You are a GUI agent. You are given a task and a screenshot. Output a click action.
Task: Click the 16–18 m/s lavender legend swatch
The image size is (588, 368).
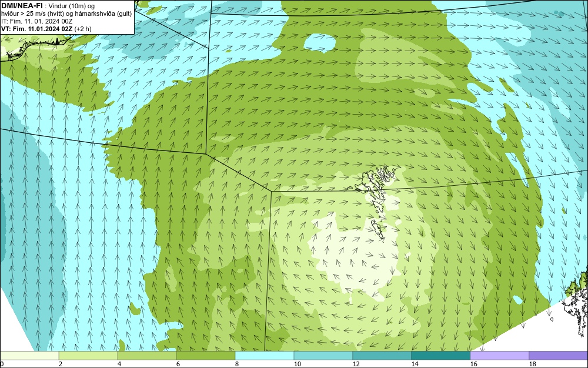click(x=499, y=356)
